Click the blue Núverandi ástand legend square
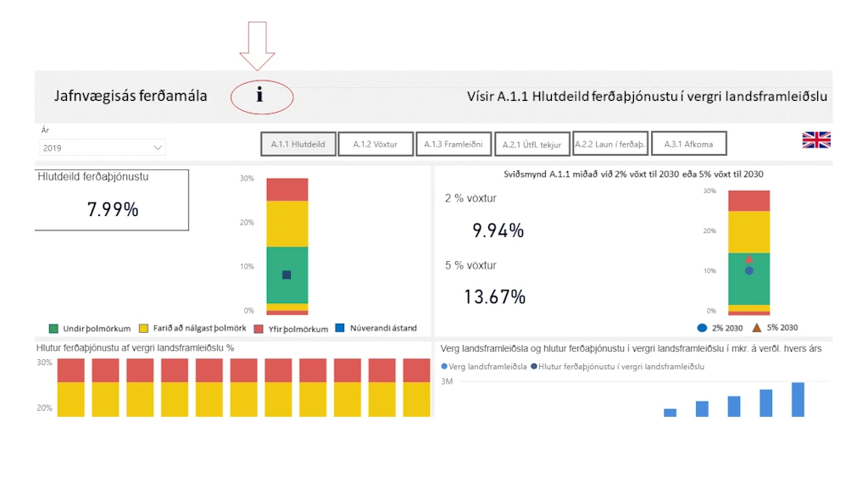868x488 pixels. [340, 328]
